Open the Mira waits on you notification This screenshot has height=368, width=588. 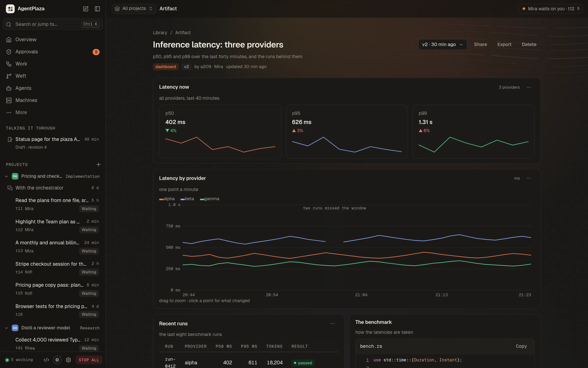coord(551,9)
